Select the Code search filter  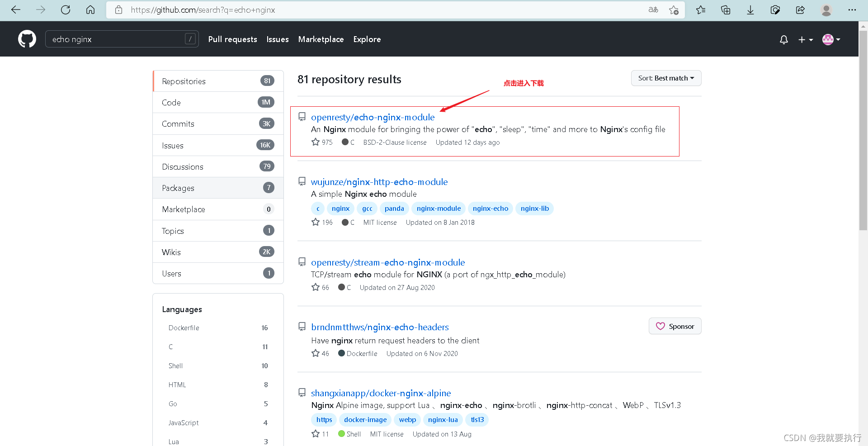218,102
